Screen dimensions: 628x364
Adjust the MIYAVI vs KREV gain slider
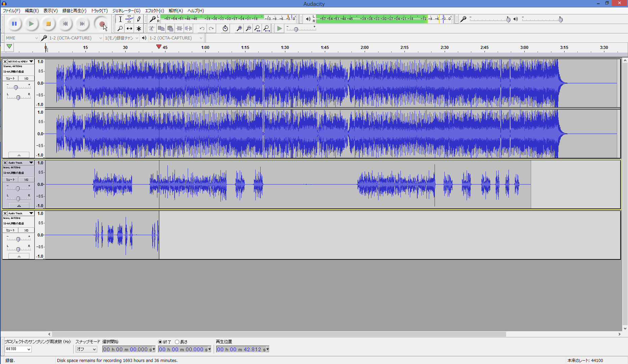16,87
